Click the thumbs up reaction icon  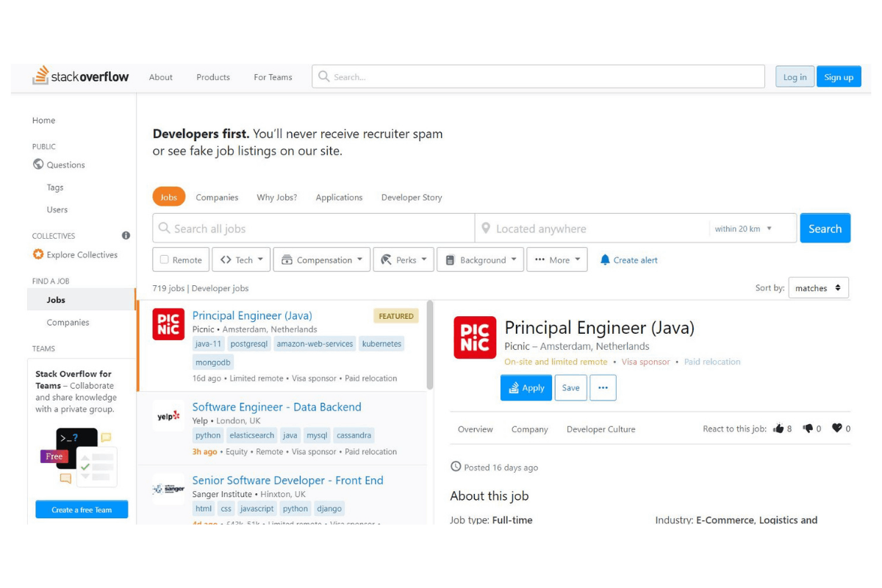pos(778,429)
